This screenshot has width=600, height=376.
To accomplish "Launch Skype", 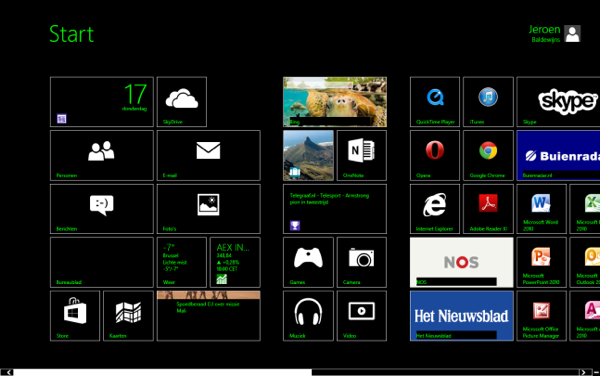I will (558, 102).
